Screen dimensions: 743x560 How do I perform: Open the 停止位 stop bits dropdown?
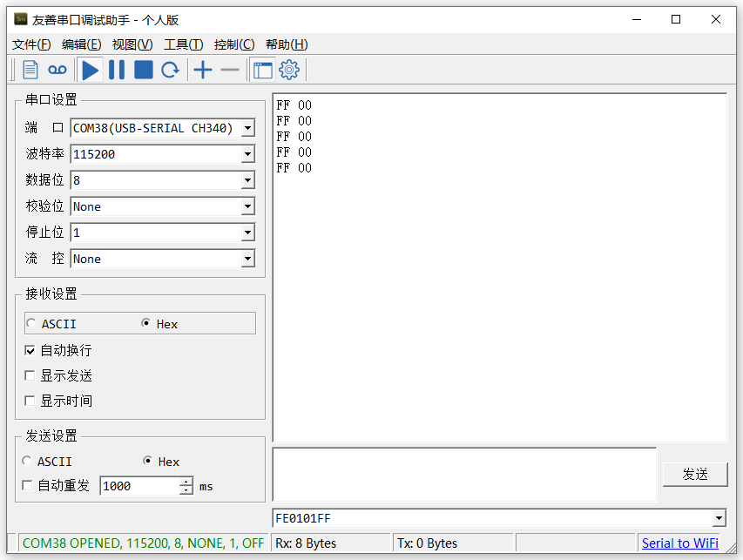coord(248,233)
